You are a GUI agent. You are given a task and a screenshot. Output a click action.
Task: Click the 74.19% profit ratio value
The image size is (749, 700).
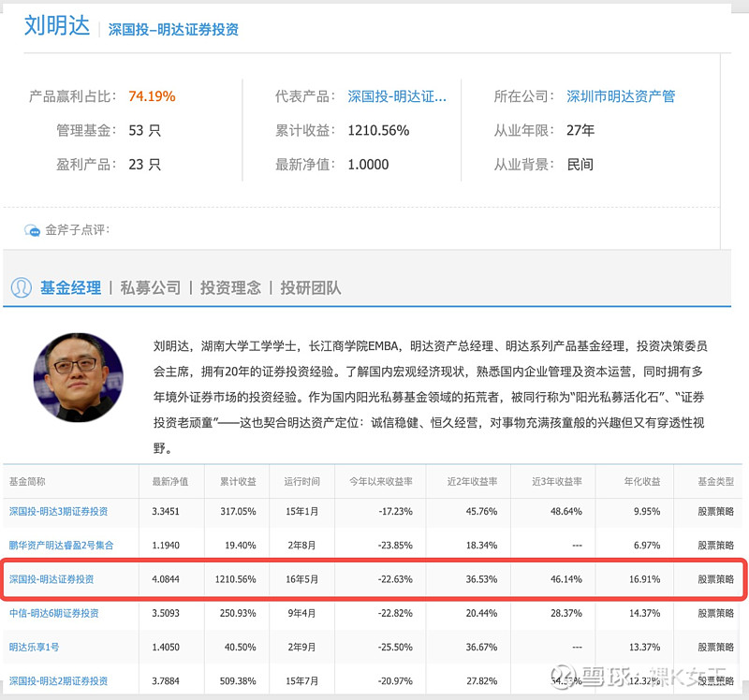click(x=152, y=96)
